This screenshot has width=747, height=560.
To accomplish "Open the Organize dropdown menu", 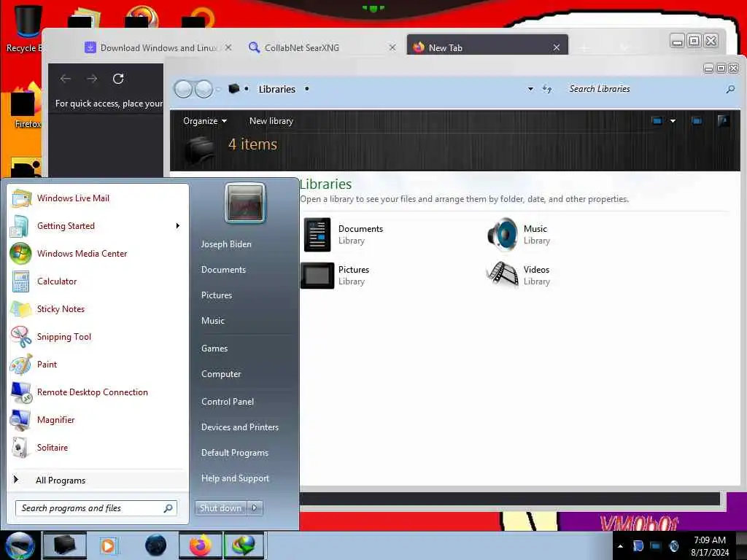I will 205,121.
